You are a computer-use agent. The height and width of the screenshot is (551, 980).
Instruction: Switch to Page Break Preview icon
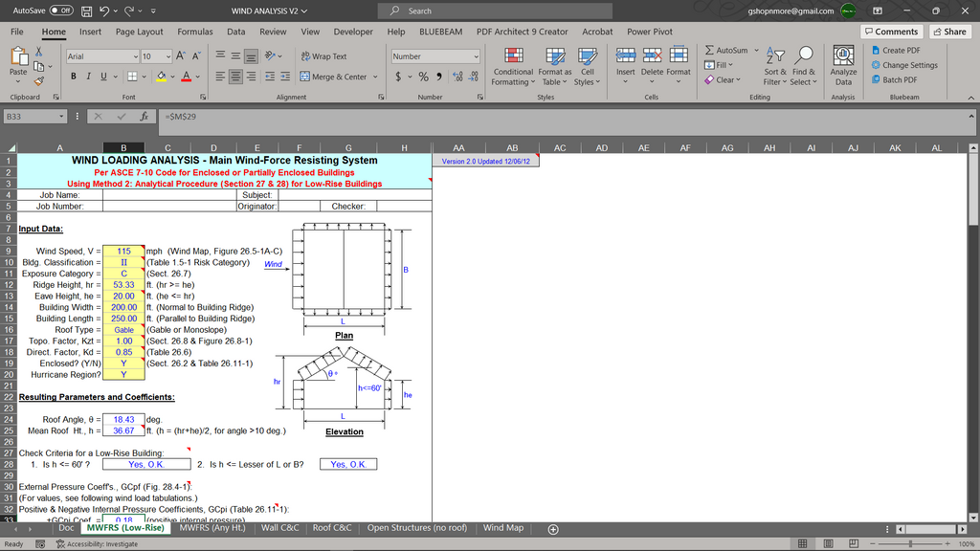pyautogui.click(x=854, y=544)
